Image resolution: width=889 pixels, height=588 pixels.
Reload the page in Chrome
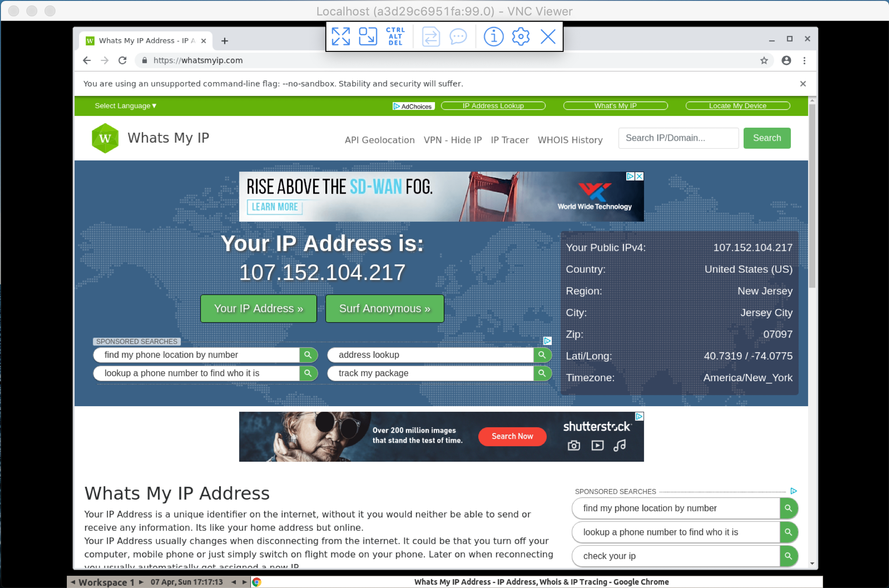pos(122,60)
